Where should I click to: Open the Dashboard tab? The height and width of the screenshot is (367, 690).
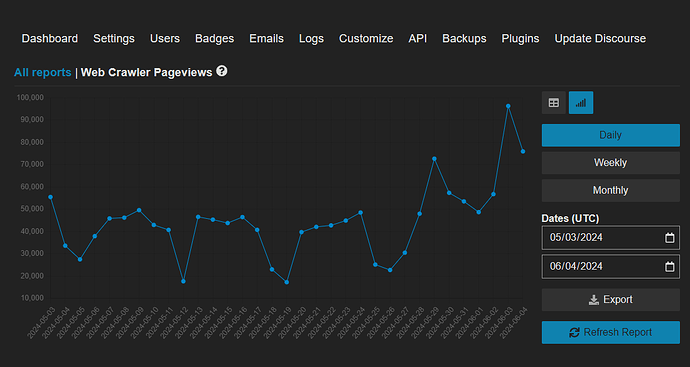tap(50, 39)
